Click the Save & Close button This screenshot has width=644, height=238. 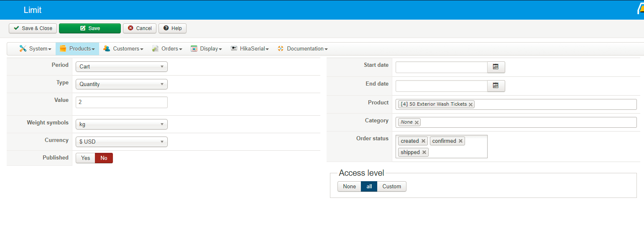click(33, 28)
